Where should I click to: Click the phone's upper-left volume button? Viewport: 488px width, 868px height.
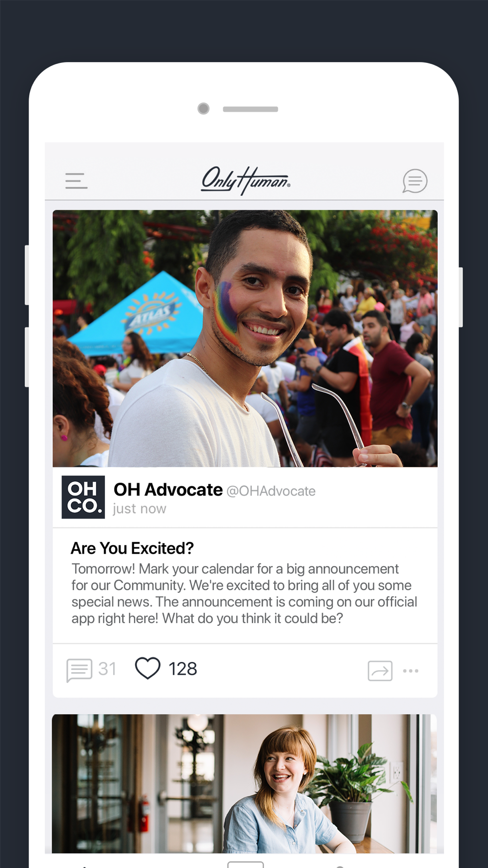point(27,275)
